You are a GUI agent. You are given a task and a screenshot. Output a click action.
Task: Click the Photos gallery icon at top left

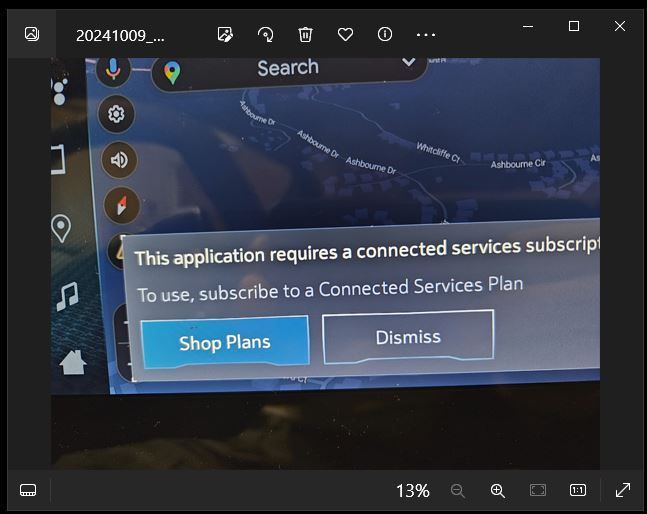tap(32, 34)
